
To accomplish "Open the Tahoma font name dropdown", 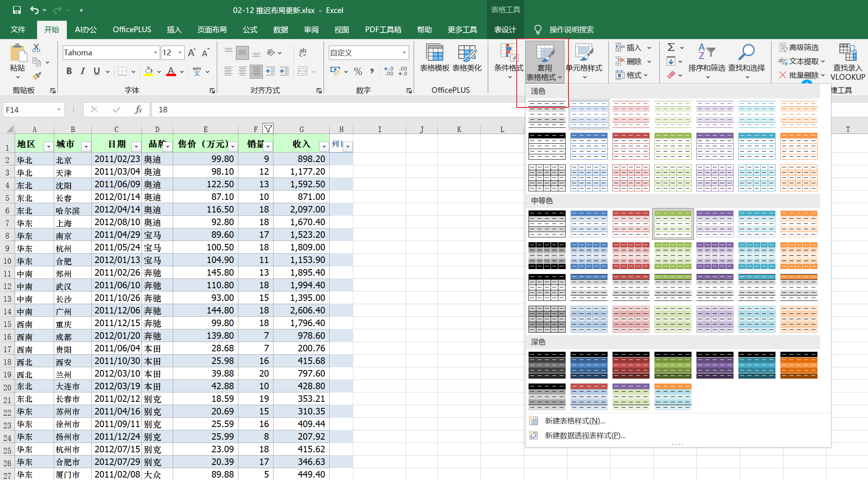I will [155, 53].
